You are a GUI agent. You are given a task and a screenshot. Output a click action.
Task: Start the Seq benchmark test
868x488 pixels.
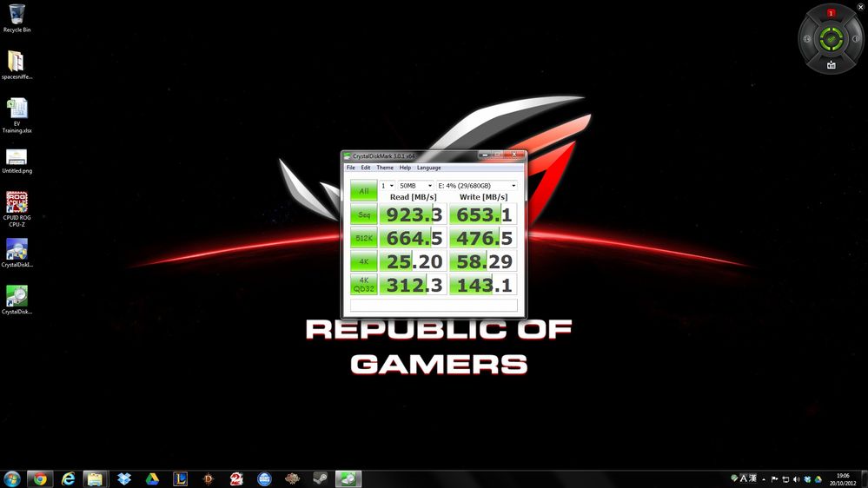point(364,214)
